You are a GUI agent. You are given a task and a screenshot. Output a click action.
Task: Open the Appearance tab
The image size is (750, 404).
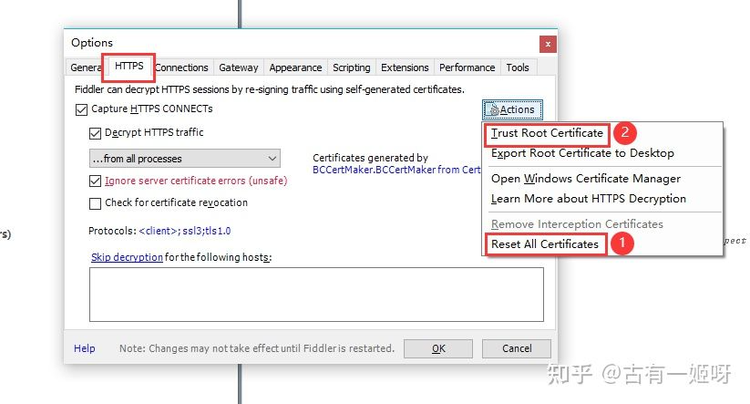click(x=295, y=67)
